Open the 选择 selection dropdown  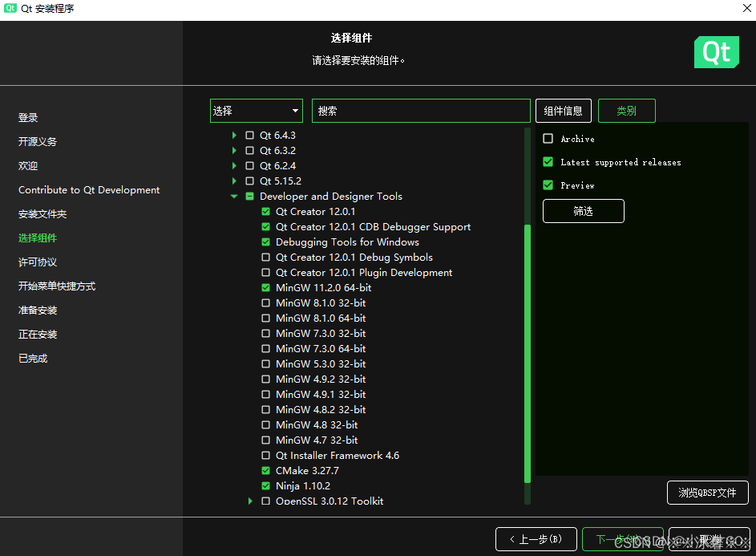pyautogui.click(x=257, y=111)
